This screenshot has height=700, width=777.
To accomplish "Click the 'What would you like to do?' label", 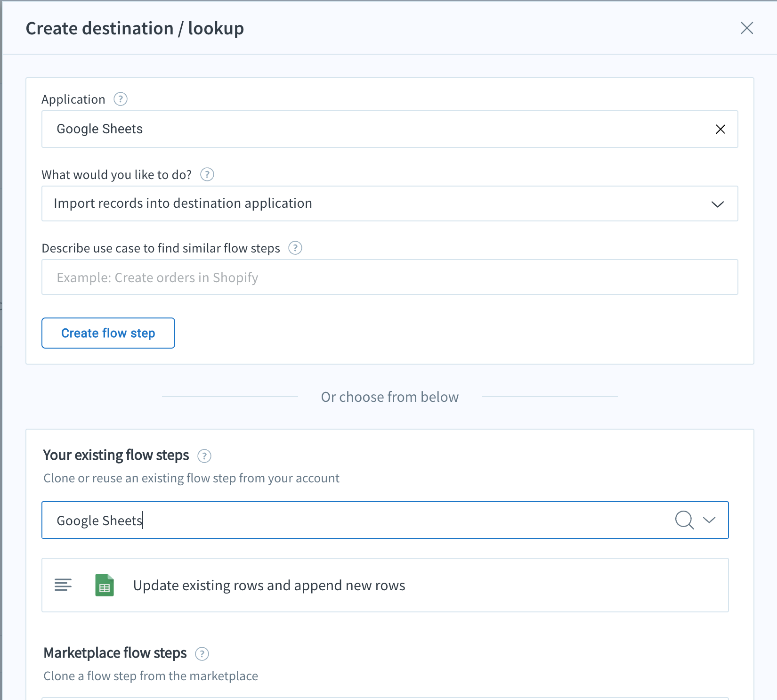I will pyautogui.click(x=117, y=175).
